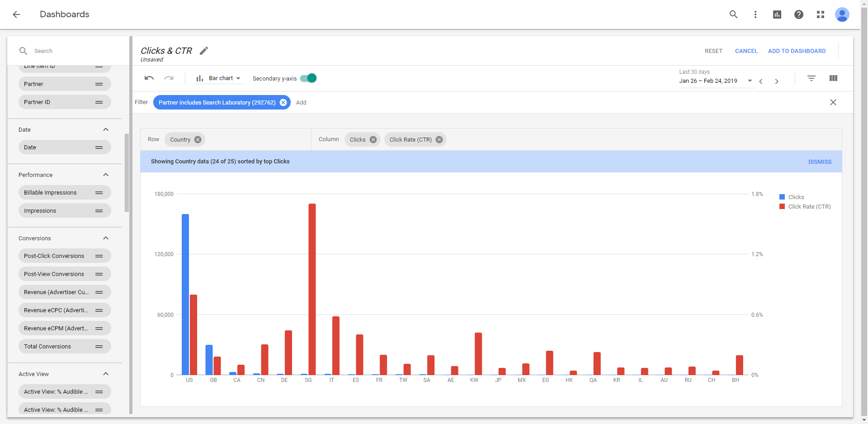This screenshot has width=868, height=424.
Task: Open the filter list icon
Action: (x=811, y=78)
